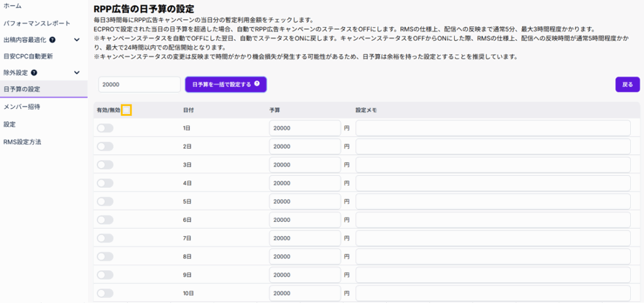The width and height of the screenshot is (644, 303).
Task: Turn on the 5日 budget toggle
Action: (105, 202)
